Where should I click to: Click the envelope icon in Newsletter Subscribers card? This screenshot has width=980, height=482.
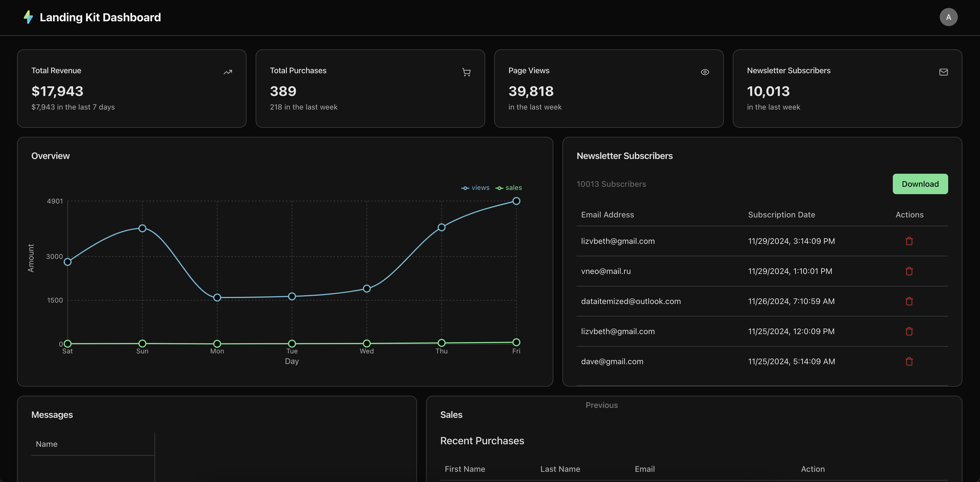943,72
